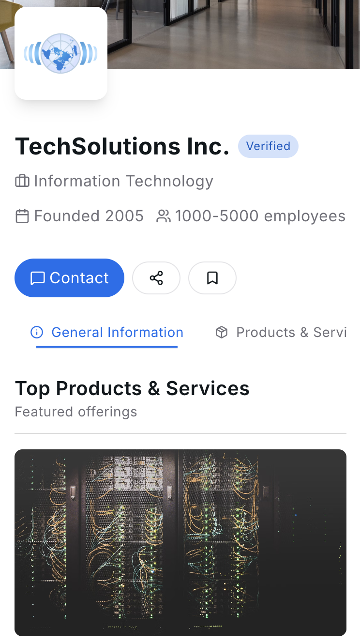Select the Information Technology industry label
Viewport: 360px width, 644px height.
pos(123,182)
